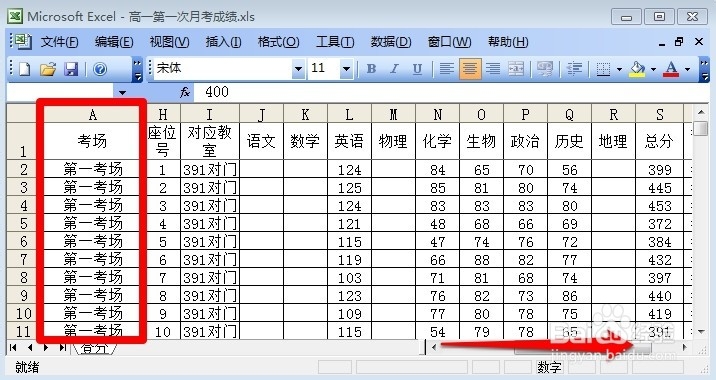Click cell with total 453

[659, 206]
